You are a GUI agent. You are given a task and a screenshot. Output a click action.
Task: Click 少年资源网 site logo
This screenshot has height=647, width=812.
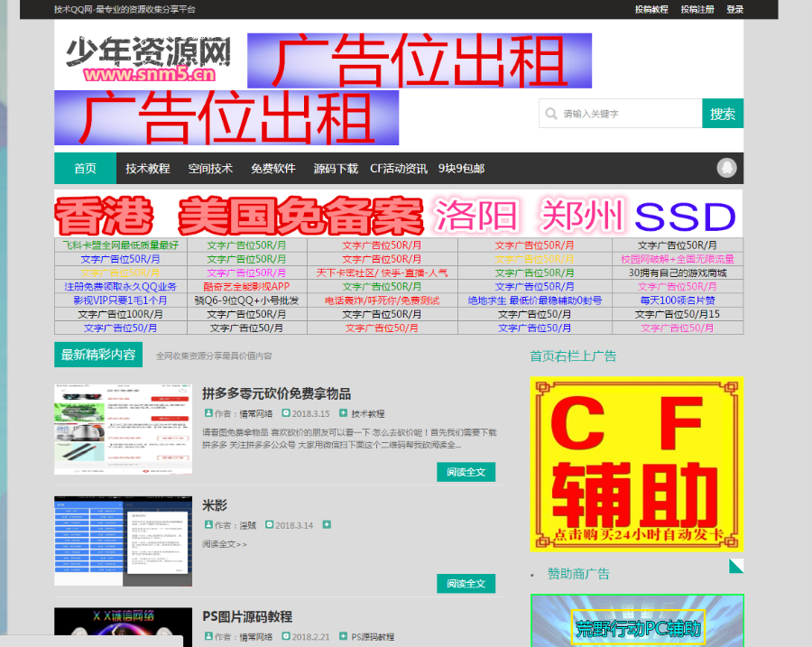148,59
